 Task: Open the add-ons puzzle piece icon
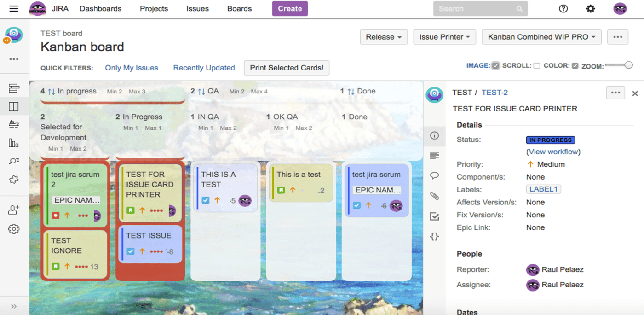(x=14, y=180)
